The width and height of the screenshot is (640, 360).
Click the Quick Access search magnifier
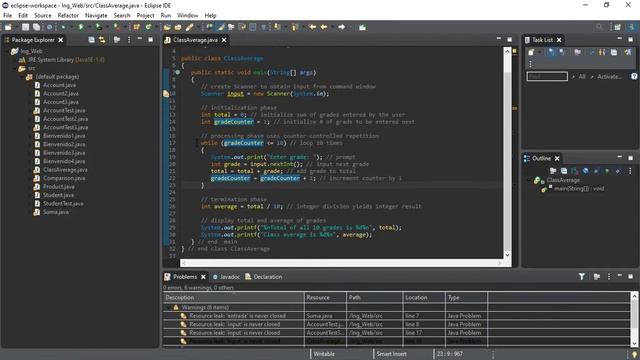point(599,27)
